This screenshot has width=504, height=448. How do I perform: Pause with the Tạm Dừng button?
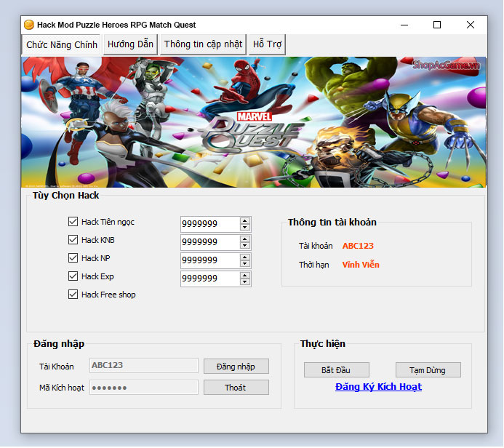[428, 370]
